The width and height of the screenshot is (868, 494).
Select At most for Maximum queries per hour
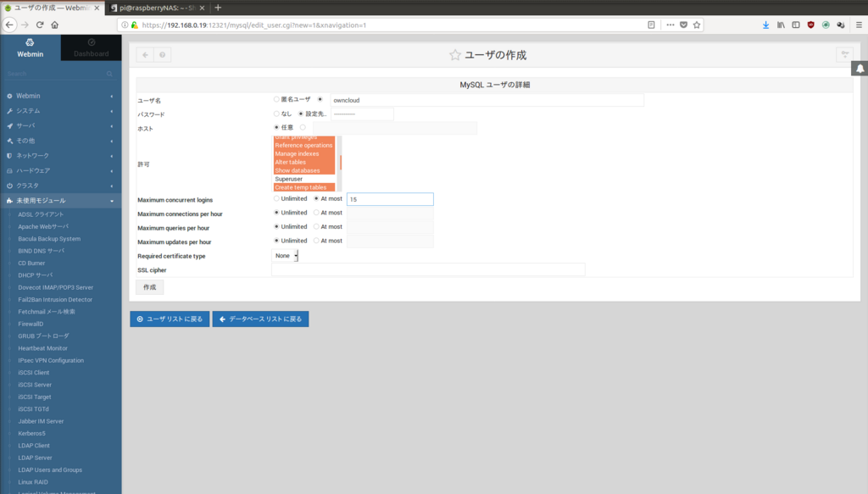point(316,227)
